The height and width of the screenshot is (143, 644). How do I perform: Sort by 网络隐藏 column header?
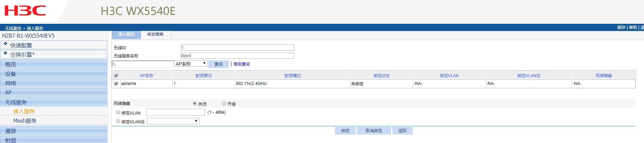[603, 75]
